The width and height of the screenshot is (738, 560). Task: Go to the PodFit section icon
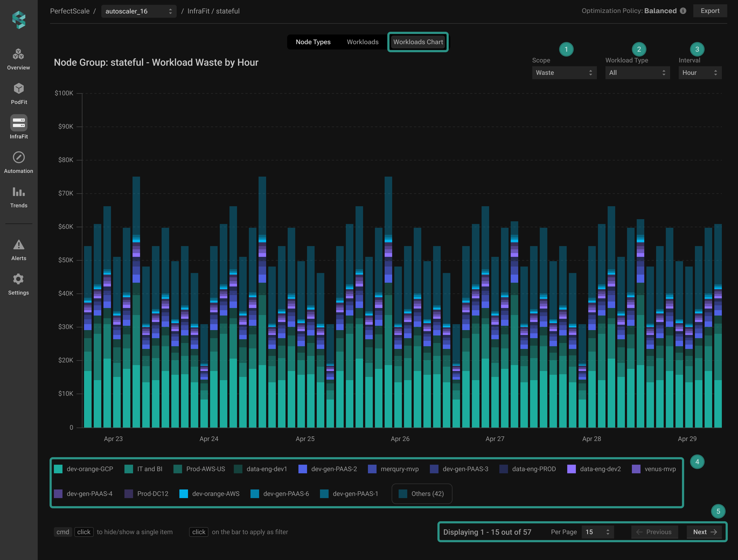click(19, 89)
